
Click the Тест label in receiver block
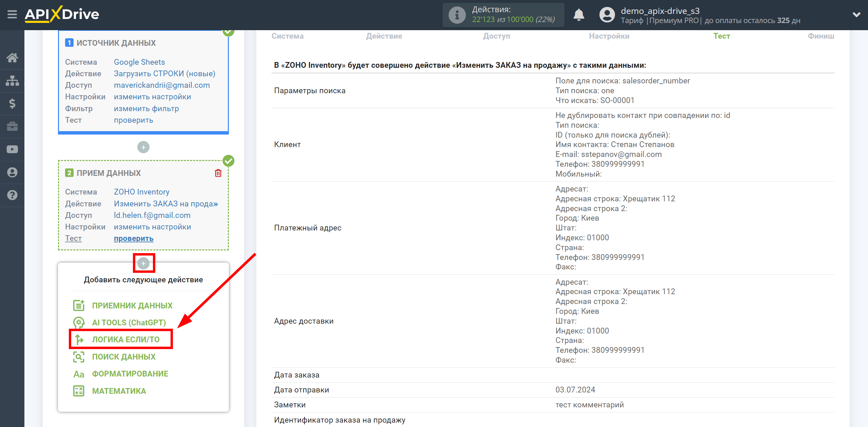(73, 238)
